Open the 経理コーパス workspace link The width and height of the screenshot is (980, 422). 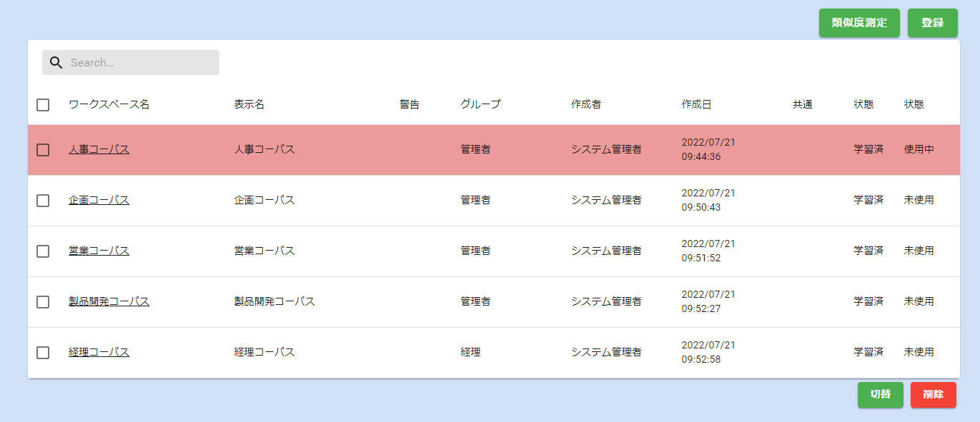point(99,353)
